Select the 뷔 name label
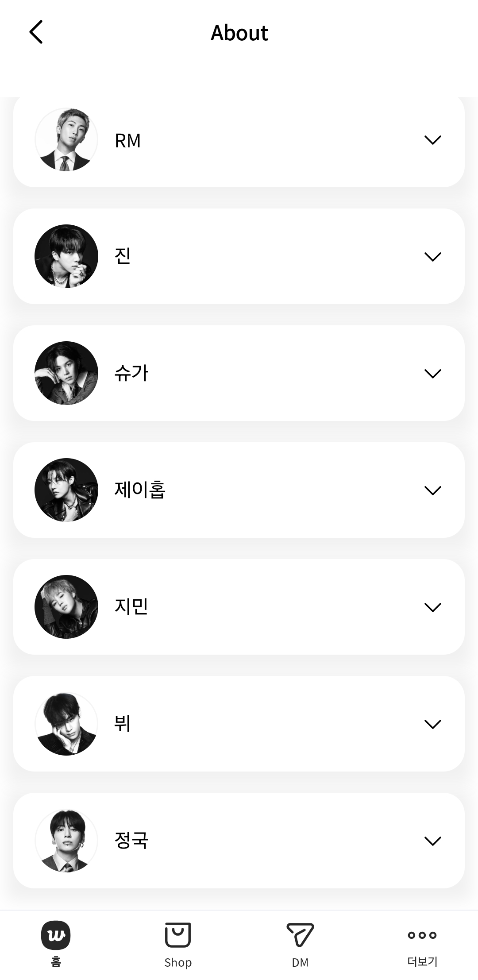478x980 pixels. coord(123,724)
